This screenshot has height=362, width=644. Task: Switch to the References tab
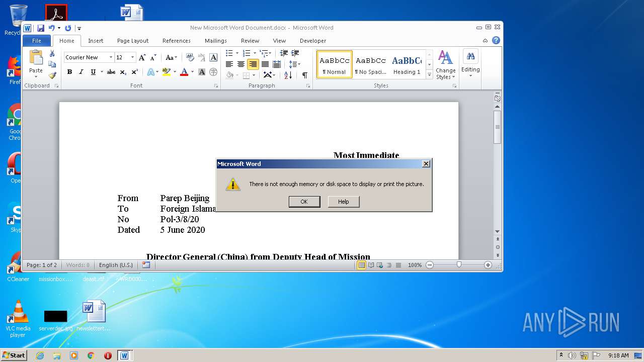[177, 41]
